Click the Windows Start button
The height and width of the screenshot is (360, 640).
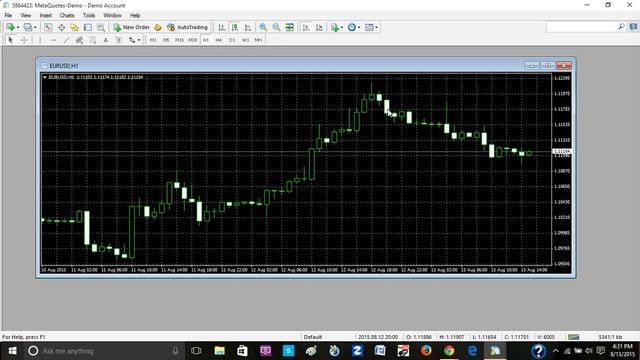[12, 351]
